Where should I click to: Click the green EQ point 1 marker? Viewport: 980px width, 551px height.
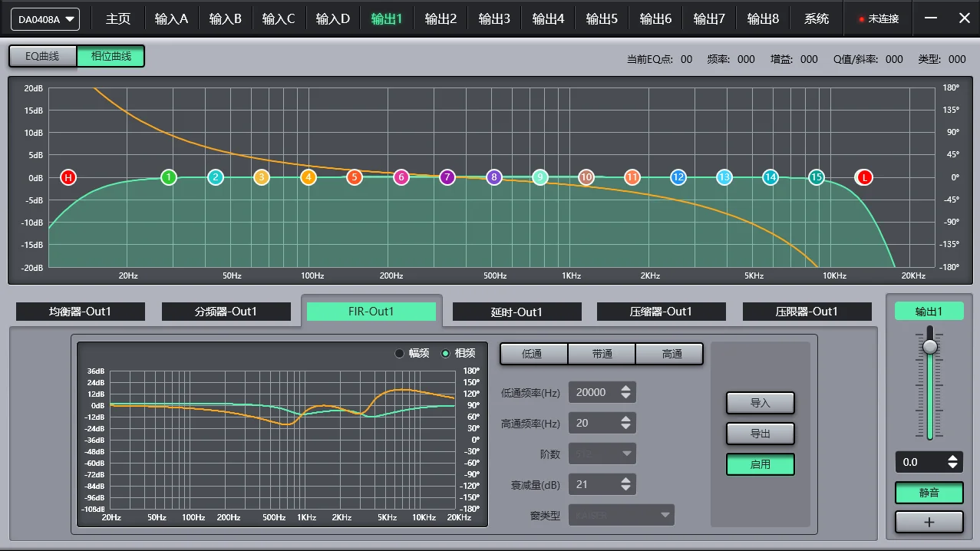point(168,177)
